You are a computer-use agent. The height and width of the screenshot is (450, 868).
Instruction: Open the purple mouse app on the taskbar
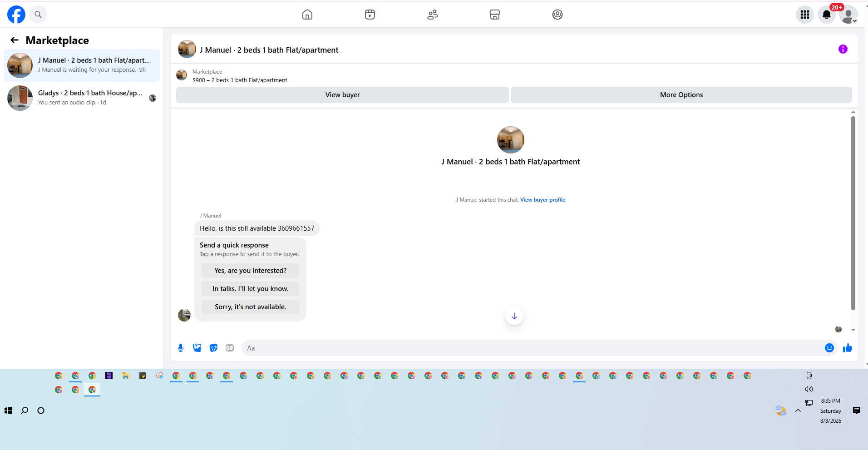(109, 376)
